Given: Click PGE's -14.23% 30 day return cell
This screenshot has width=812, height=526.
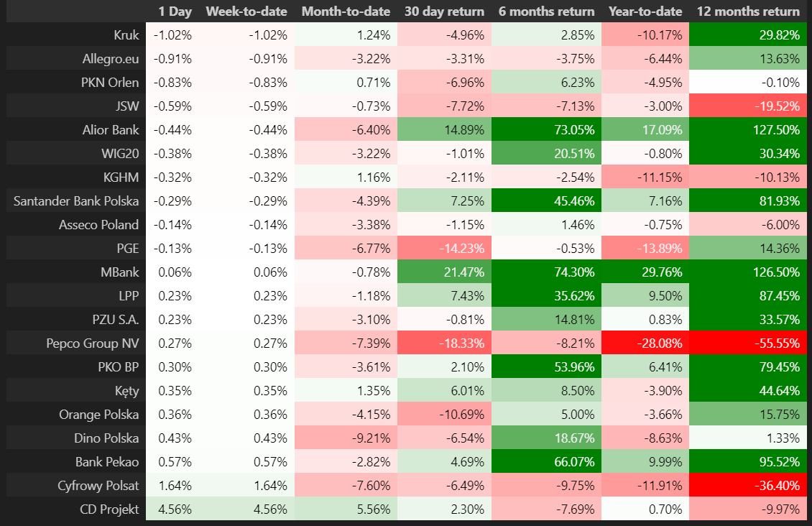Looking at the screenshot, I should 444,249.
